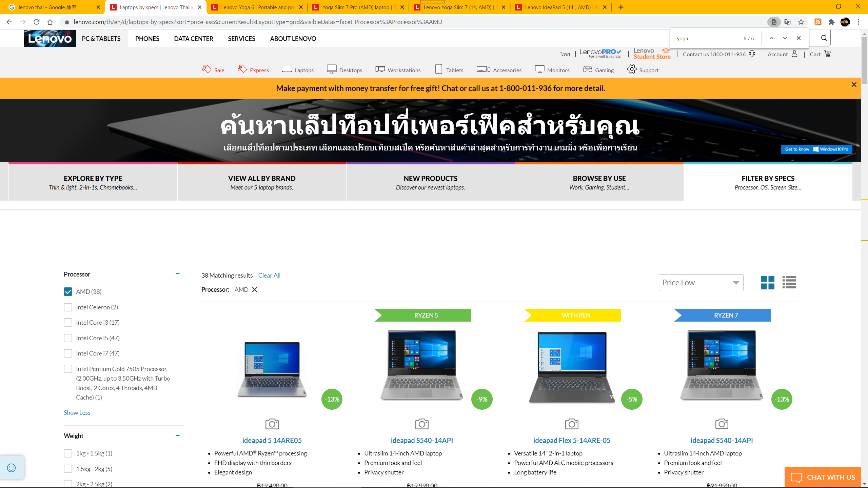
Task: Click the yoga find-in-page text field
Action: [x=707, y=38]
